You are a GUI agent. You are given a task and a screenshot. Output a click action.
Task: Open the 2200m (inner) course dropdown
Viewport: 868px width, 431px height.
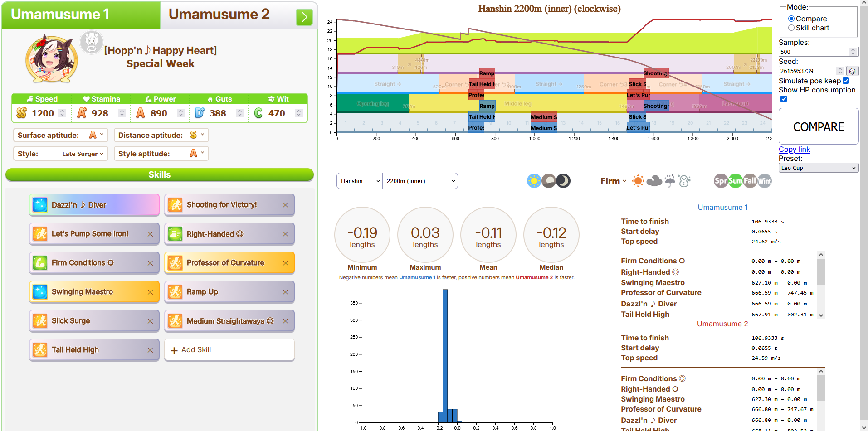point(420,181)
